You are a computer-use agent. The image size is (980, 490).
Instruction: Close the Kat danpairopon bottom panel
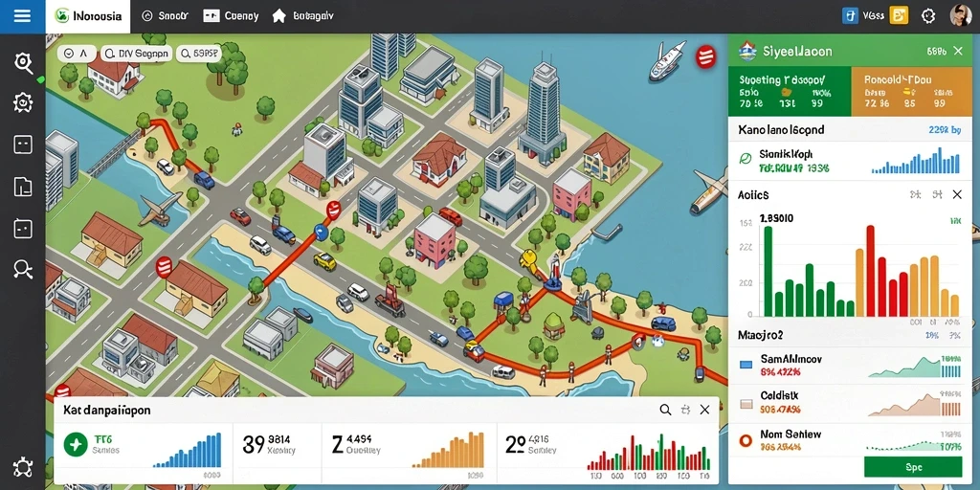point(704,410)
